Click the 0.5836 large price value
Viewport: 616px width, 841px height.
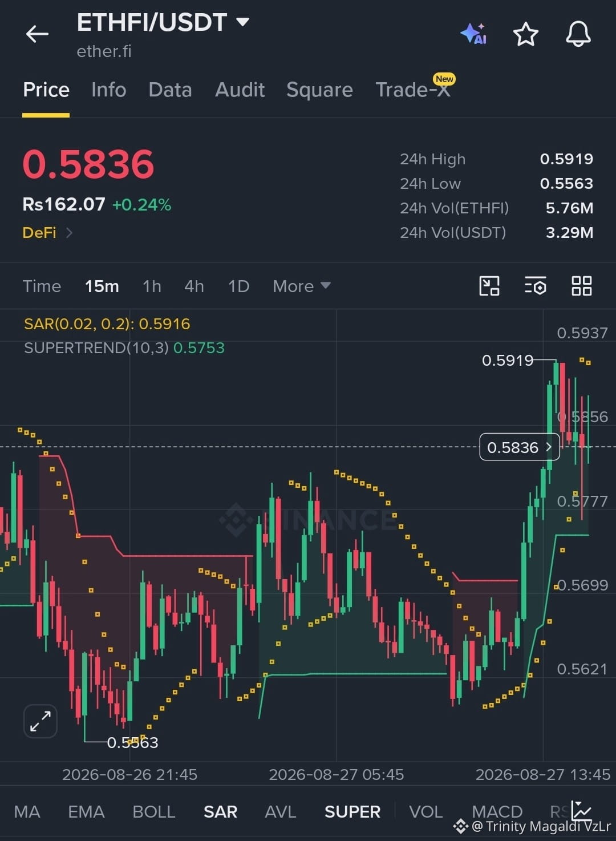[88, 164]
